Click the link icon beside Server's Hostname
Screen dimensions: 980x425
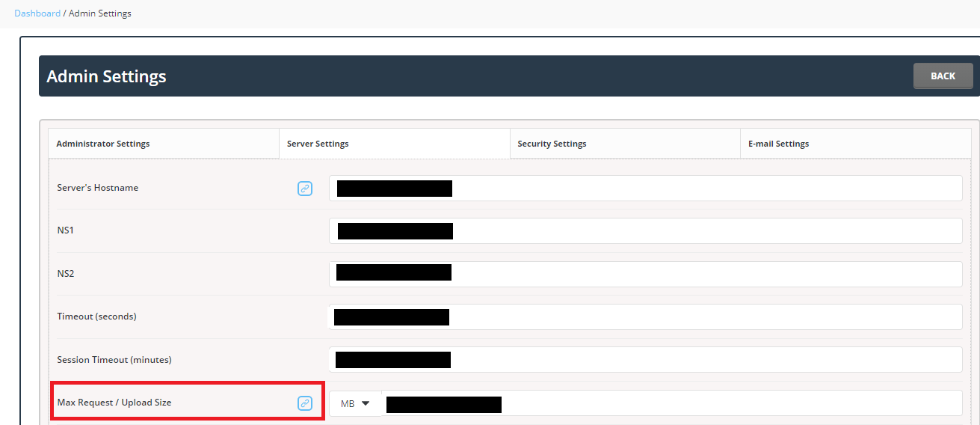pos(305,189)
